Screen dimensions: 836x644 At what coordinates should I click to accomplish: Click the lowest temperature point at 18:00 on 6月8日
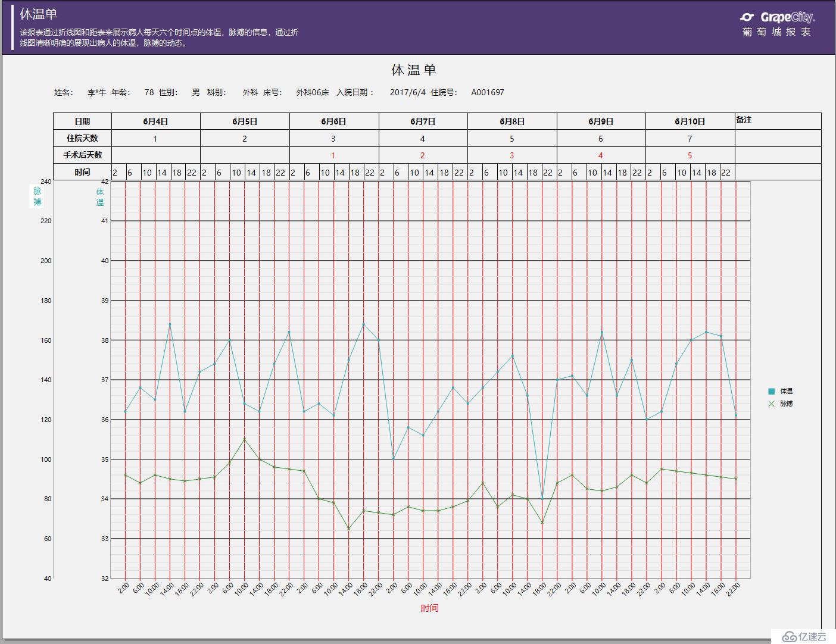pos(542,499)
